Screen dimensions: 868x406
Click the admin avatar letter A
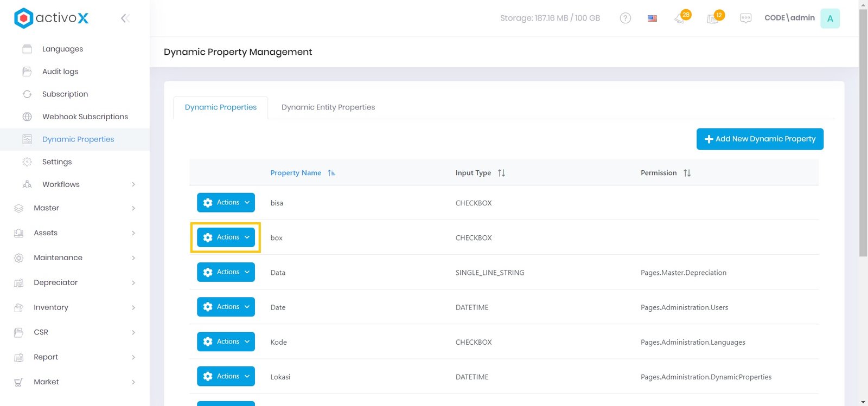pos(829,18)
